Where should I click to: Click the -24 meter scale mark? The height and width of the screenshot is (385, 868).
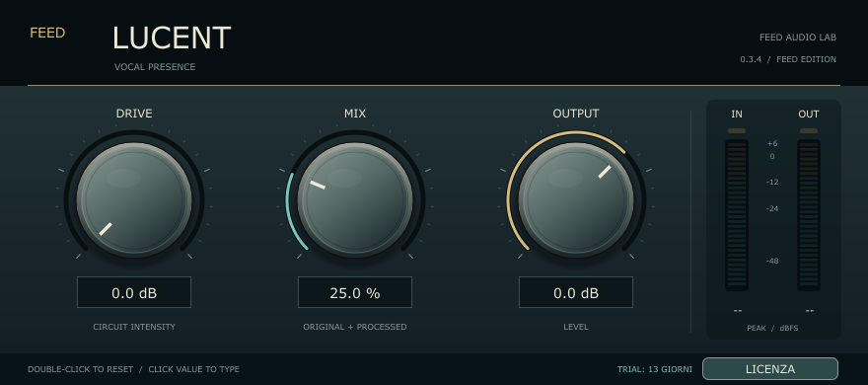coord(772,209)
